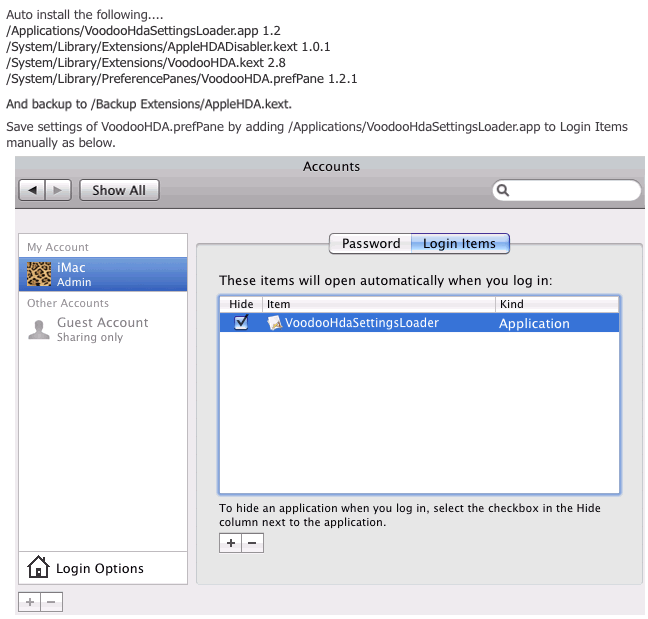Click the Login Options house icon
The width and height of the screenshot is (648, 619).
point(38,567)
